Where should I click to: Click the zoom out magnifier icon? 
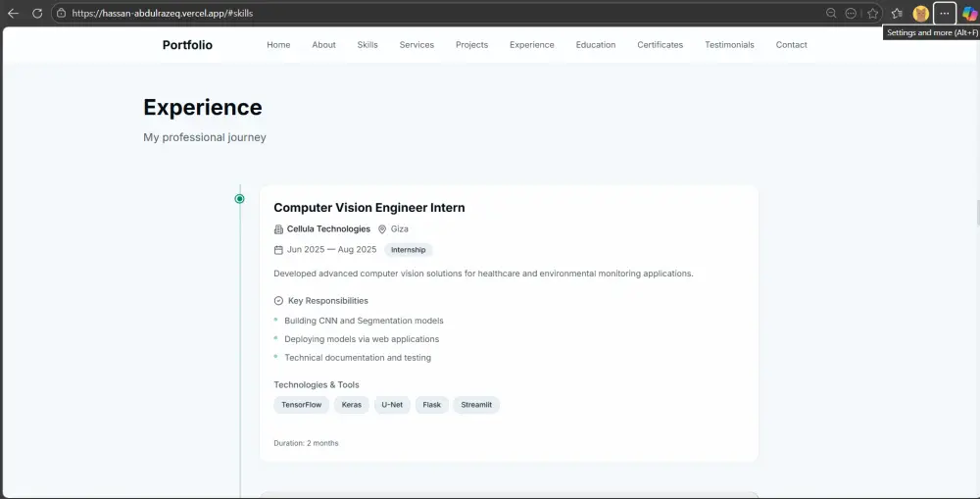click(831, 14)
